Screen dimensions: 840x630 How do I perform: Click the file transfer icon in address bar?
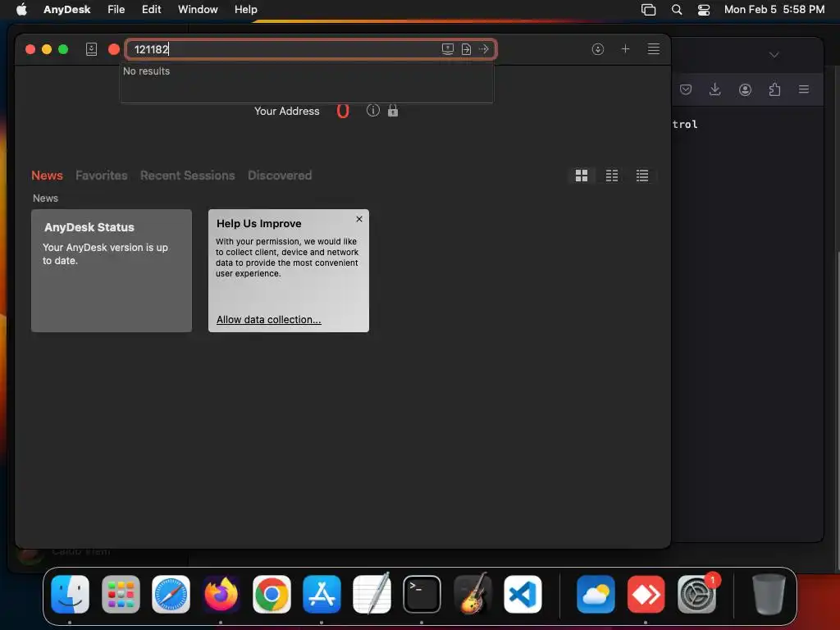click(x=466, y=49)
